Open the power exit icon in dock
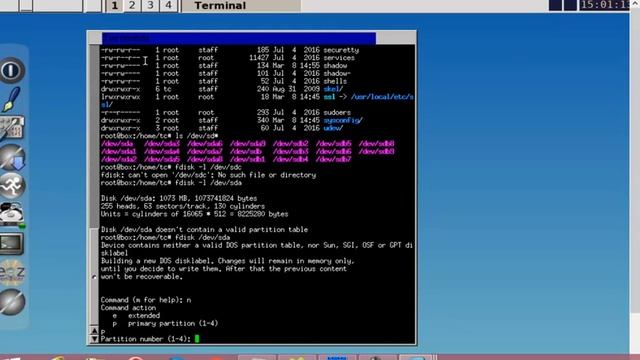Viewport: 640px width, 360px height. [12, 70]
